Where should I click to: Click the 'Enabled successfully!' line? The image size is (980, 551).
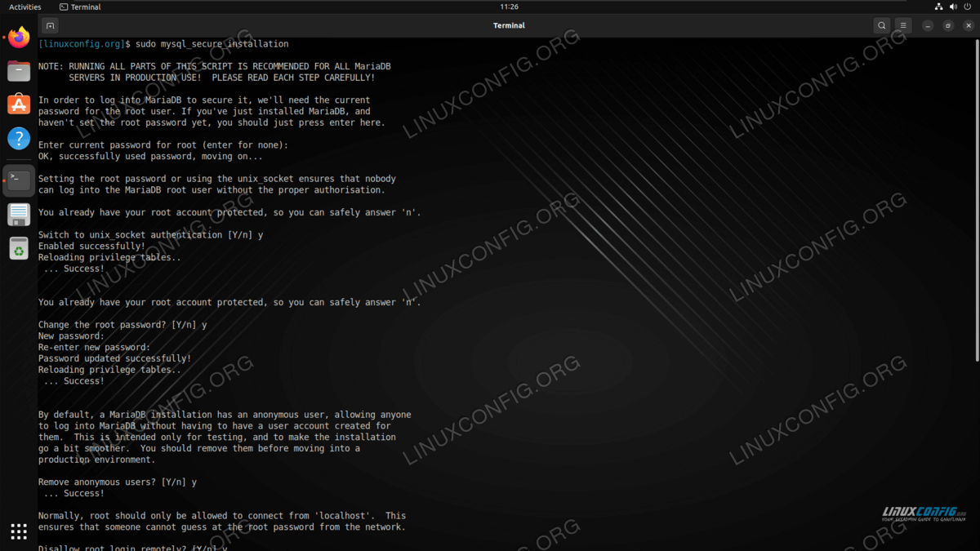coord(92,247)
